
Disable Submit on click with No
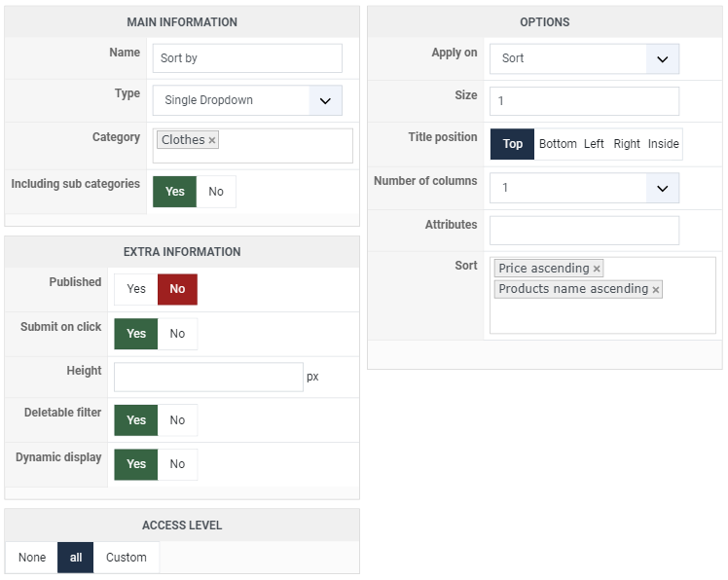[177, 334]
